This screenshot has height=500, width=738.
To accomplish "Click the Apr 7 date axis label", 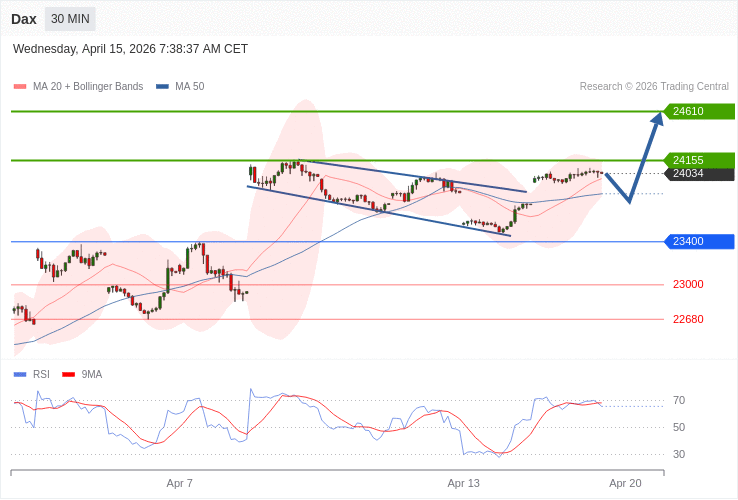I will coord(180,483).
